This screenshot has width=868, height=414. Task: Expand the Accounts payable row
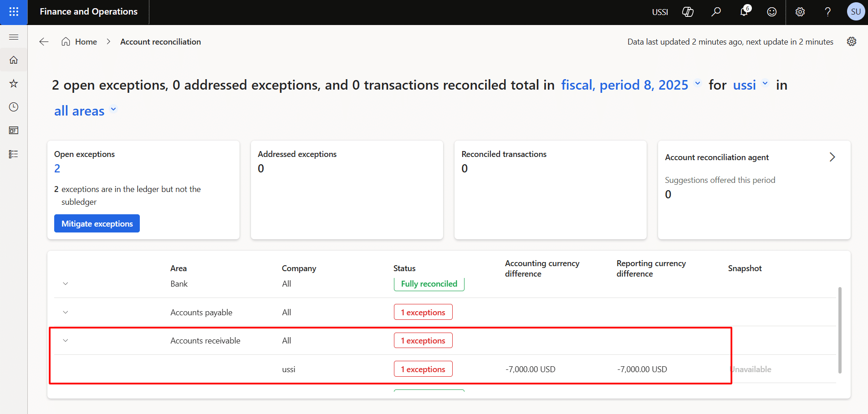pyautogui.click(x=66, y=312)
